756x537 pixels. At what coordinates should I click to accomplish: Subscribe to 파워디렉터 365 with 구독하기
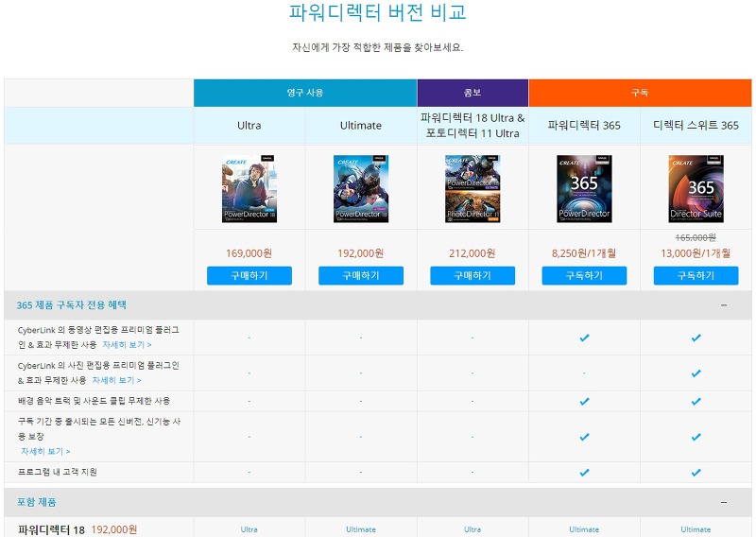[x=584, y=275]
